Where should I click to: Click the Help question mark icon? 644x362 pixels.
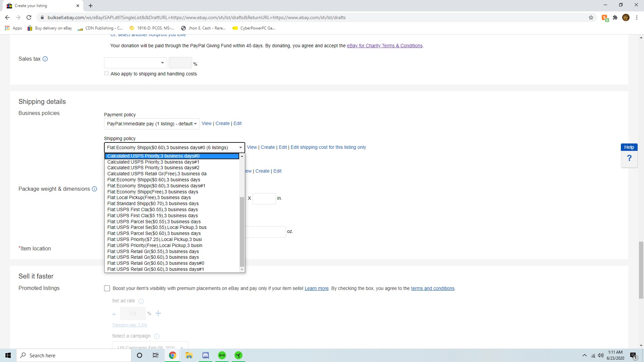coord(629,158)
